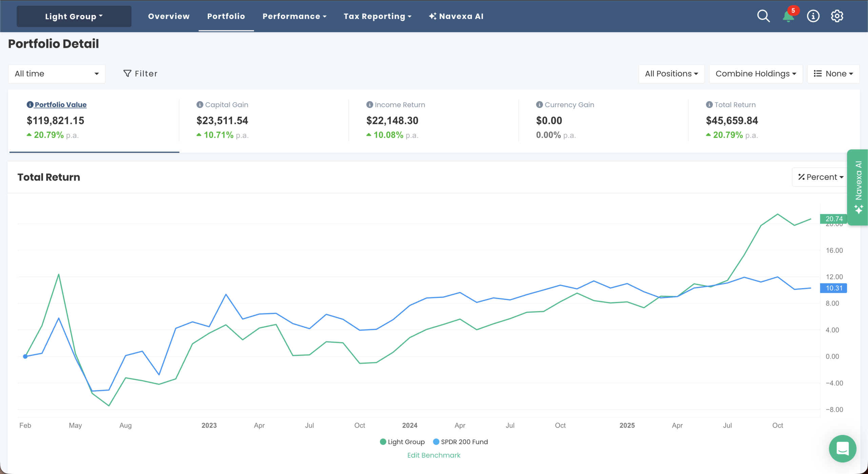Click the sparkle icon next to Navexa AI menu
Screen dimensions: 868x474
[x=433, y=16]
